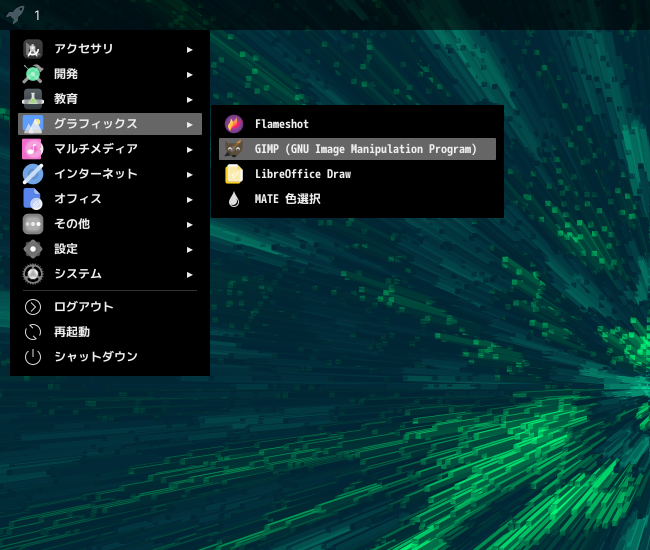Screen dimensions: 650x550
Task: Open the 設定 menu entry
Action: point(110,249)
